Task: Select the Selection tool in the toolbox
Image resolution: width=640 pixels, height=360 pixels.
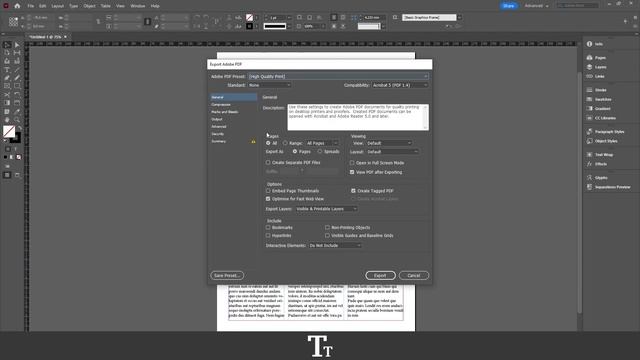Action: 7,45
